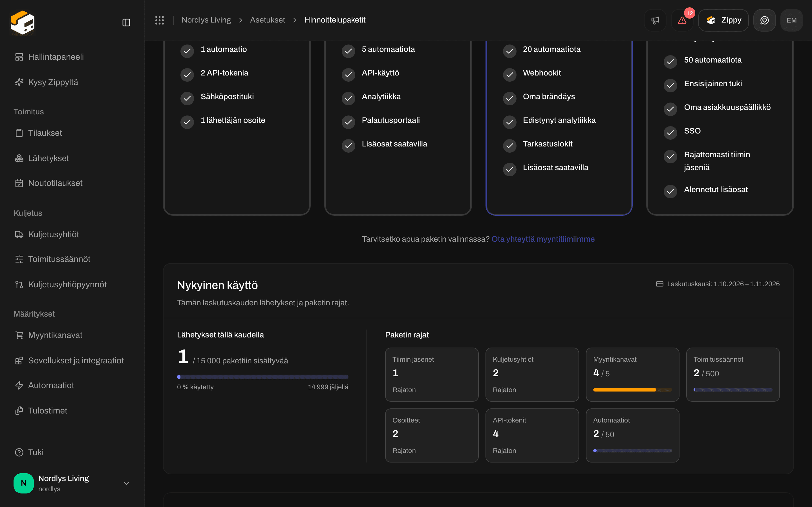Click the Myyntikanavat usage progress bar

(632, 390)
